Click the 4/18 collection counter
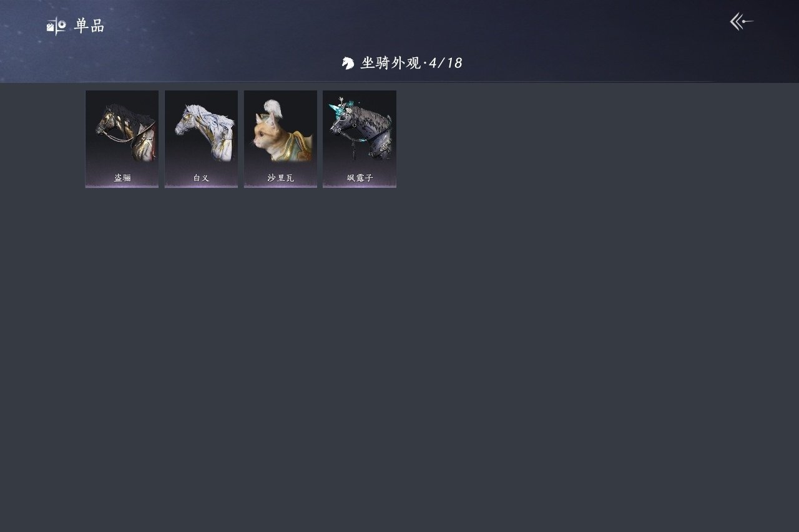 (x=446, y=63)
